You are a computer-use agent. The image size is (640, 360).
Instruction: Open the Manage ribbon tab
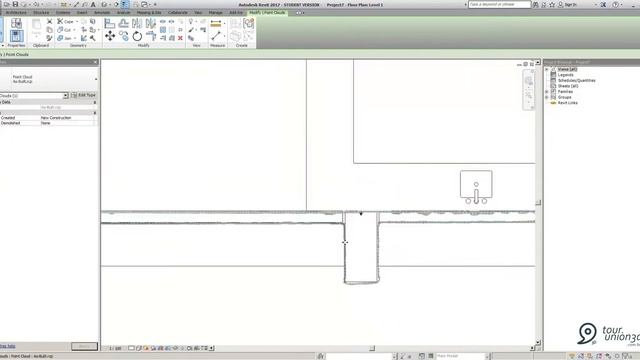point(216,13)
